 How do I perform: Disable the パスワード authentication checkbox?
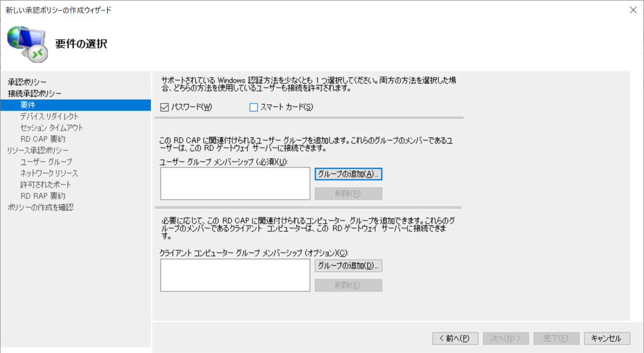pos(165,107)
